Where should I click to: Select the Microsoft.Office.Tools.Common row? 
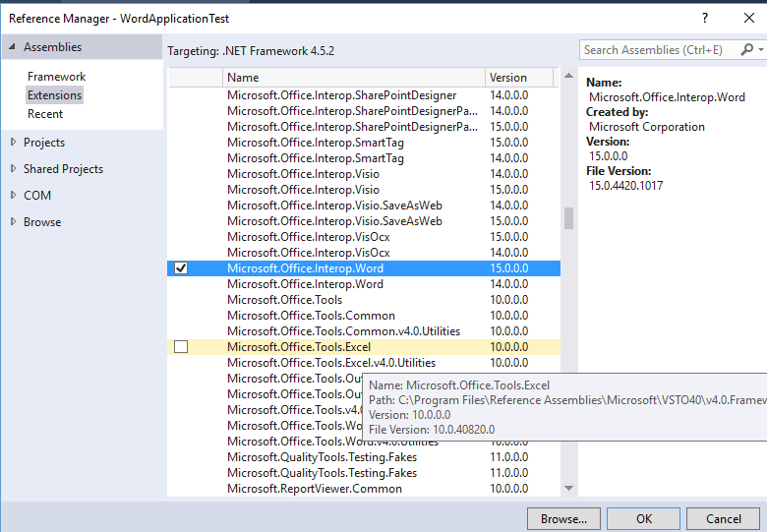tap(364, 316)
